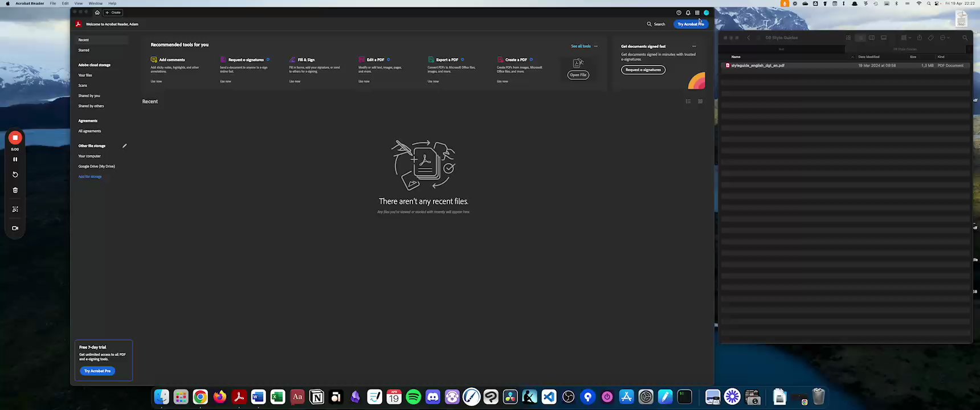This screenshot has width=980, height=410.
Task: Open Spotify from the Dock
Action: coord(414,397)
